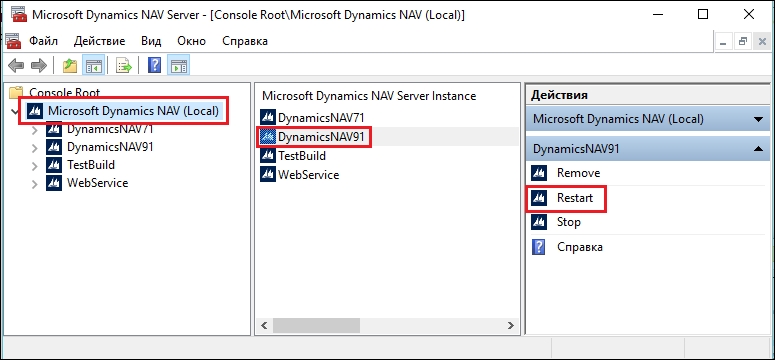775x360 pixels.
Task: Select DynamicsNAV91 in the console tree
Action: [x=110, y=147]
